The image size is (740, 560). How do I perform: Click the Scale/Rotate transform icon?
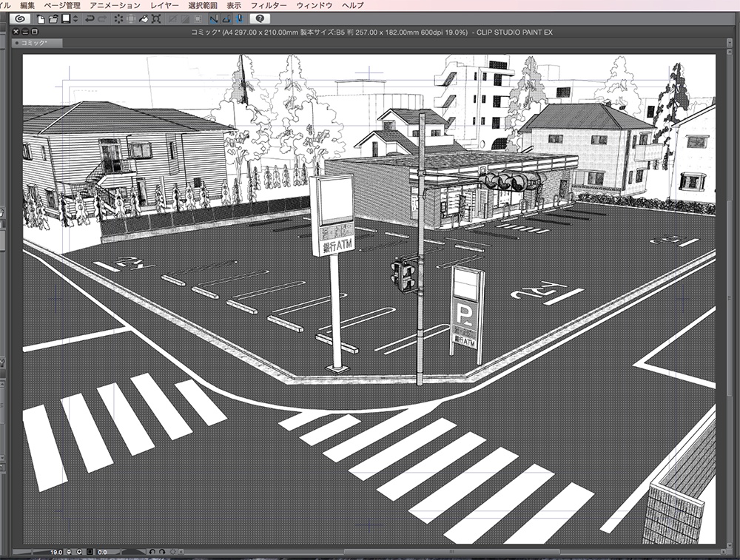156,18
